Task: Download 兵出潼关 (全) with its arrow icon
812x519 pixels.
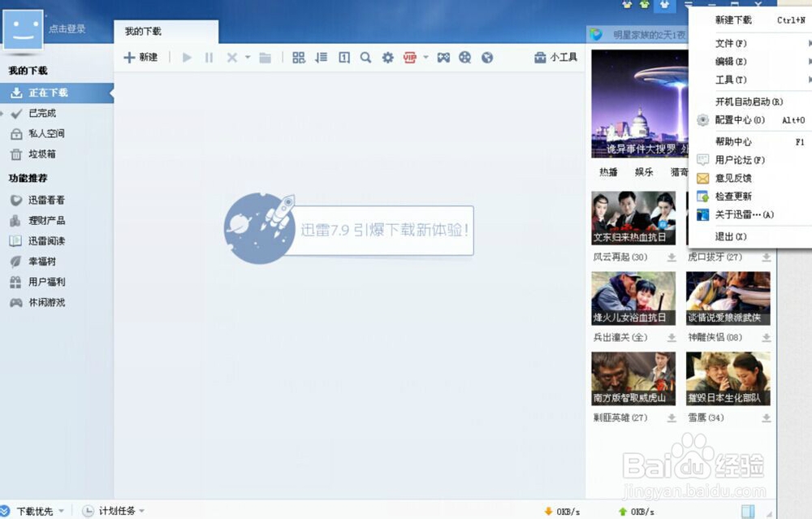Action: [x=672, y=338]
